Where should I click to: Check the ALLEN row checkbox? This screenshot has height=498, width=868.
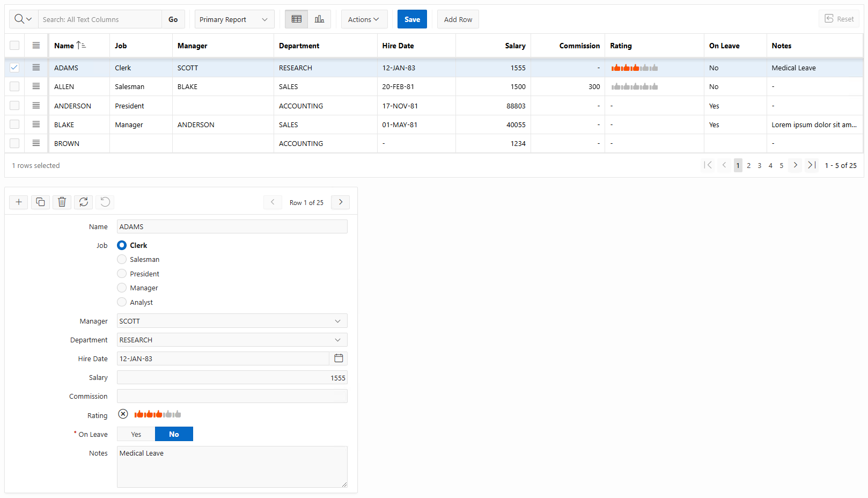point(14,86)
